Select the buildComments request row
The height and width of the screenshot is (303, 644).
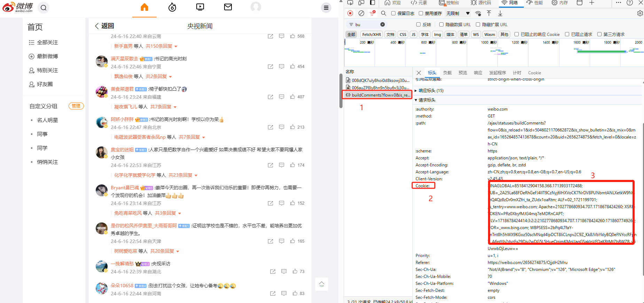377,95
